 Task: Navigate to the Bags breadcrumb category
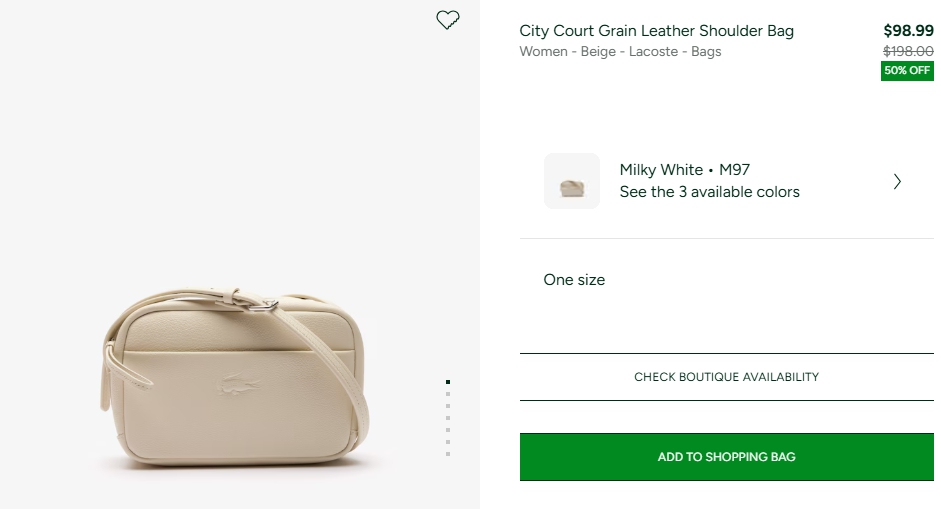pyautogui.click(x=706, y=52)
